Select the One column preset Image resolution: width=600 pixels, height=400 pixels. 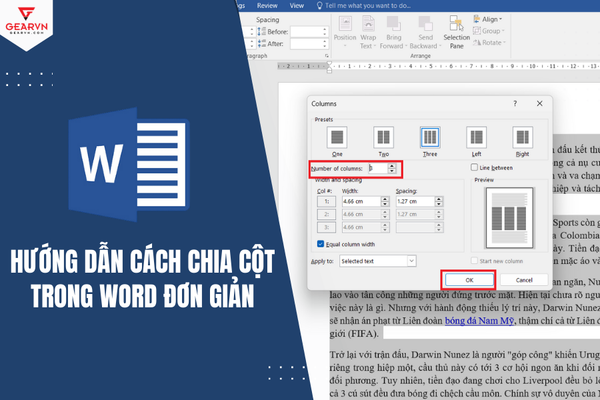pos(337,137)
